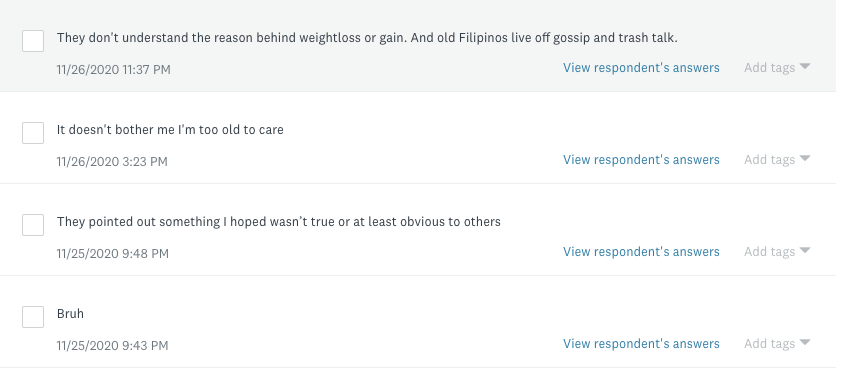
Task: Click the "Bruh" response text
Action: [70, 314]
